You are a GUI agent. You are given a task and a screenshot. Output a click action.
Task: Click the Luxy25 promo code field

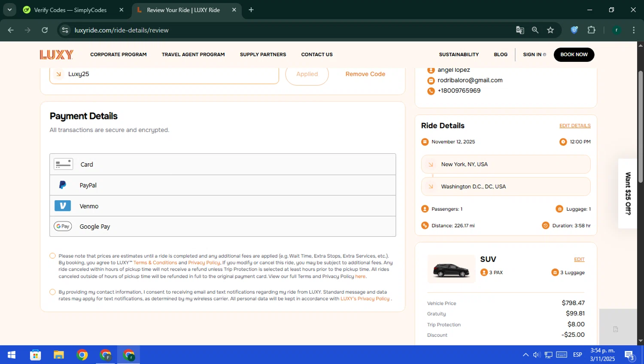point(164,74)
